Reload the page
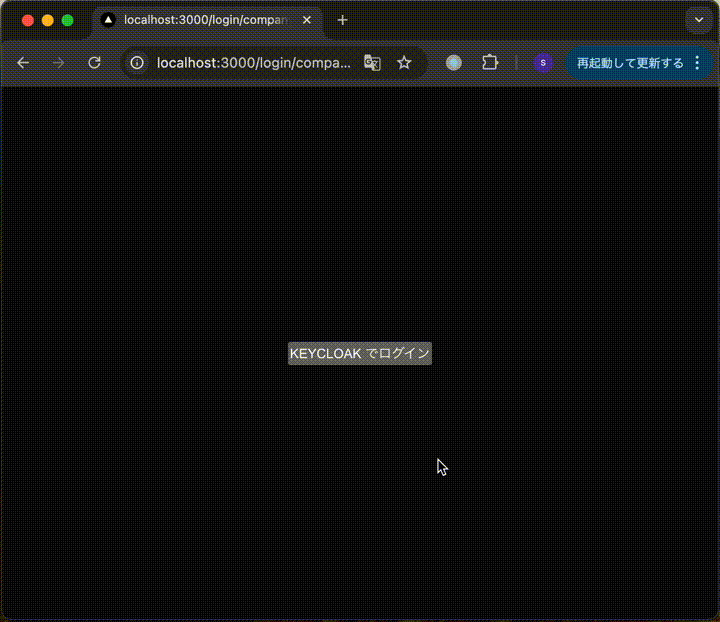This screenshot has width=720, height=622. pyautogui.click(x=94, y=63)
